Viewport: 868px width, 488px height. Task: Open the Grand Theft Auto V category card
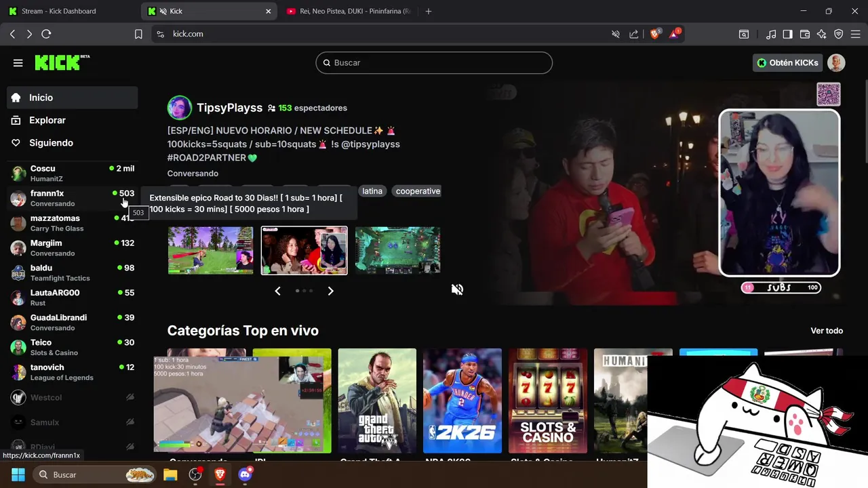click(x=377, y=401)
